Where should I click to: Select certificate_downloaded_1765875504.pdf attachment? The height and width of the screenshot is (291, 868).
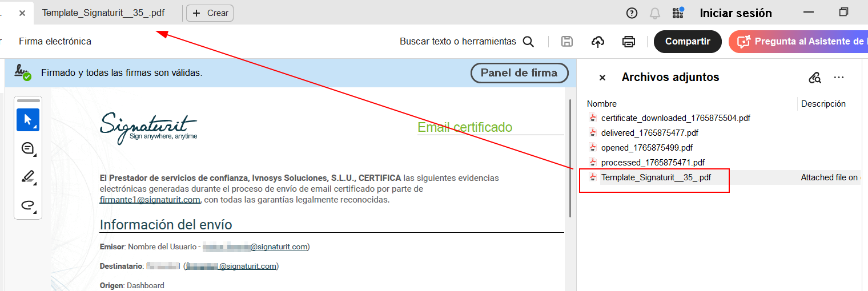pos(675,118)
